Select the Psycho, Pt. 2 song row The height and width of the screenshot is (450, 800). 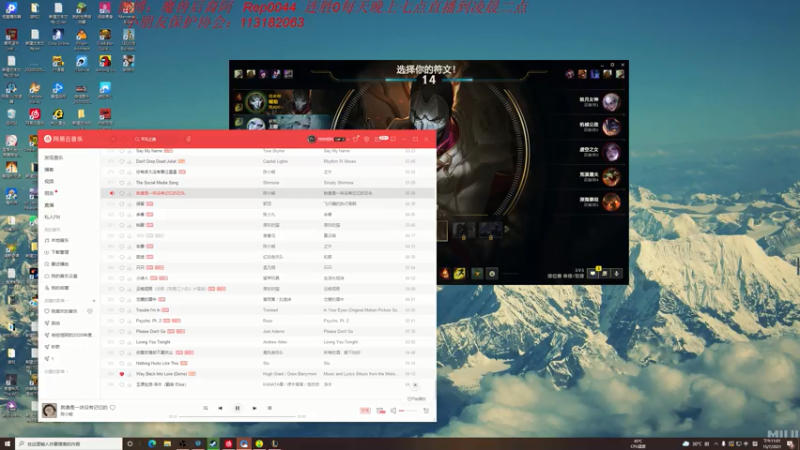pos(268,321)
